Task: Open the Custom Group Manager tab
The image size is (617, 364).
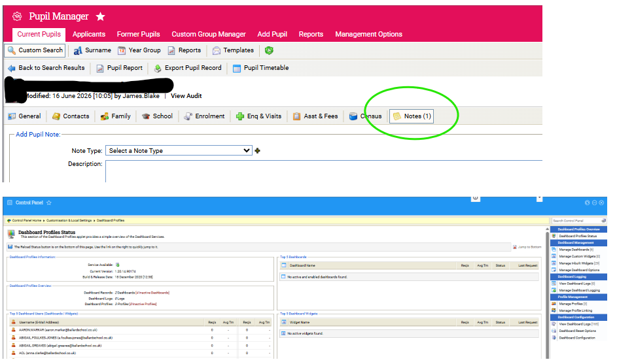Action: click(209, 34)
